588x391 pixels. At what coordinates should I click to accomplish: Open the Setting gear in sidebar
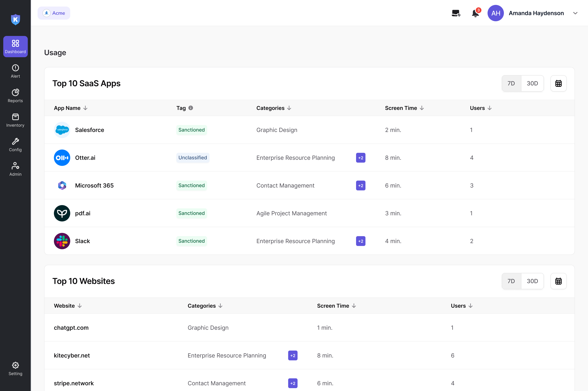tap(15, 369)
